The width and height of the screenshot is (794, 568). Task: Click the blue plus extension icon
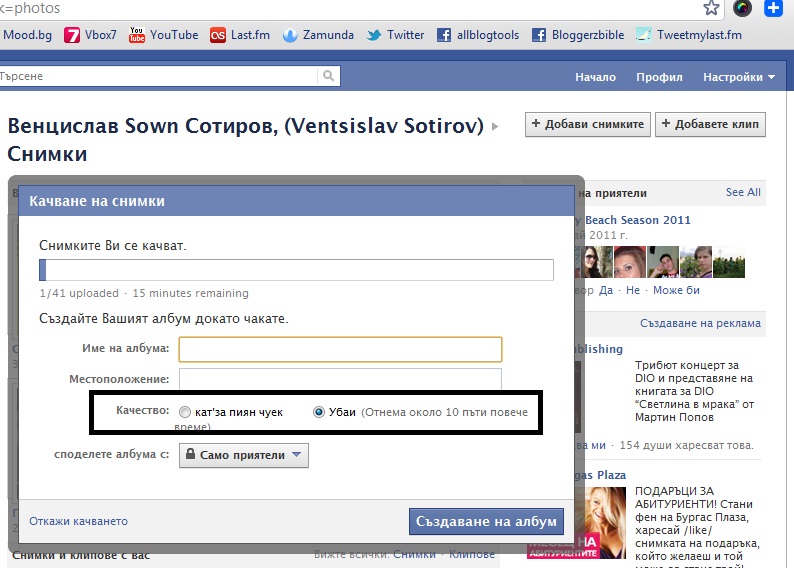[773, 8]
